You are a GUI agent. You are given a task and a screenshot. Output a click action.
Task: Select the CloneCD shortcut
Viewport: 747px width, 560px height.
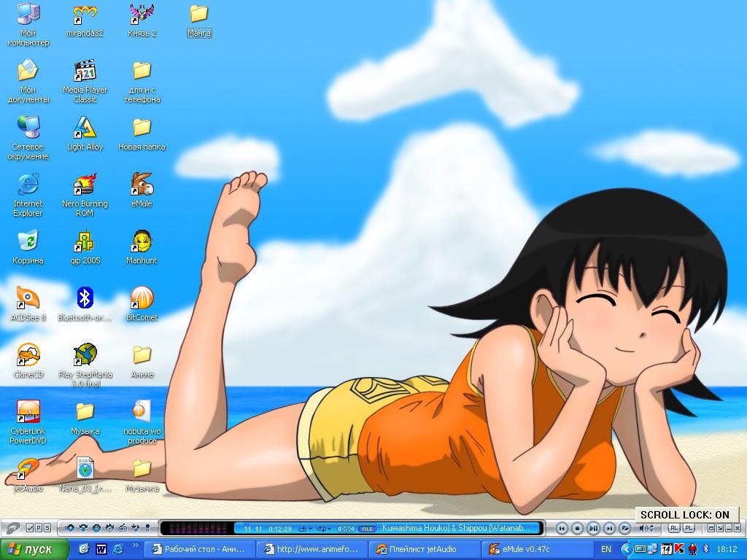tap(28, 360)
